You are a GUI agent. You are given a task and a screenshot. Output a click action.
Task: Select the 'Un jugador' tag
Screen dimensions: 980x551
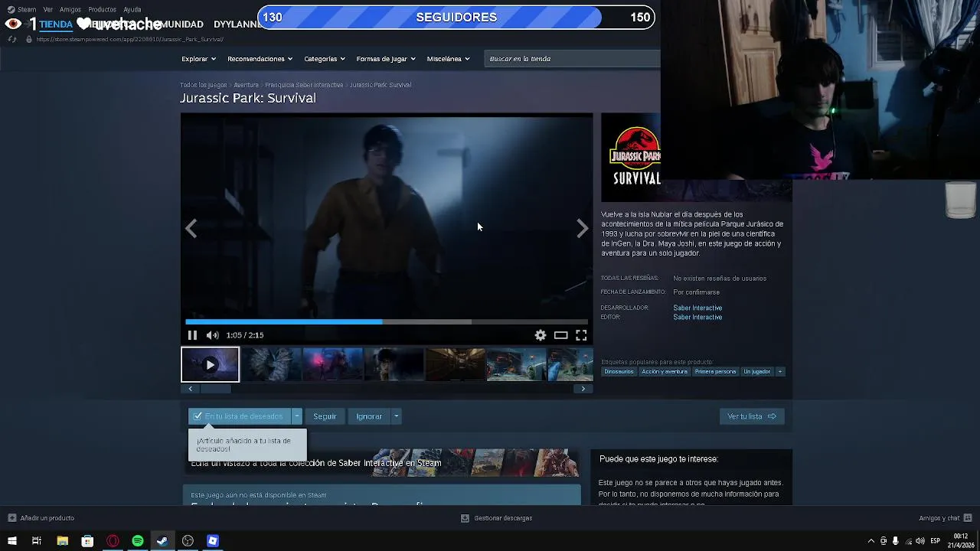(757, 372)
